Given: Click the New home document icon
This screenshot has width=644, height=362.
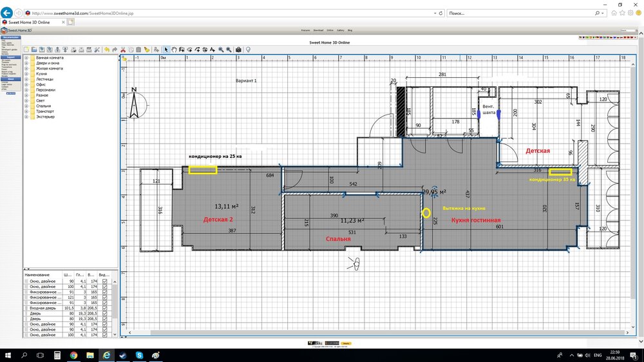Looking at the screenshot, I should tap(26, 50).
